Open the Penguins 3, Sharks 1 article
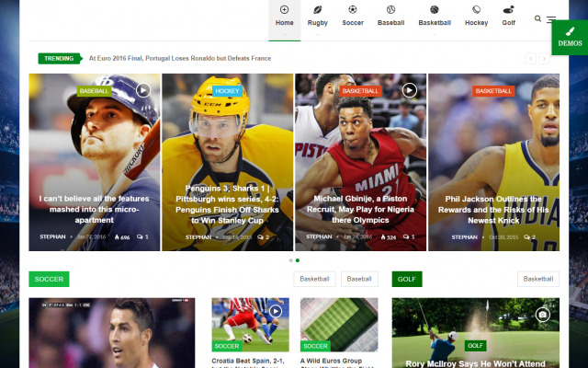The image size is (588, 368). pos(227,204)
